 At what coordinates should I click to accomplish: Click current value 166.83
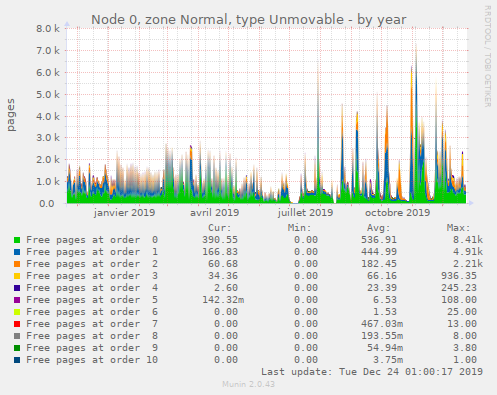[220, 252]
